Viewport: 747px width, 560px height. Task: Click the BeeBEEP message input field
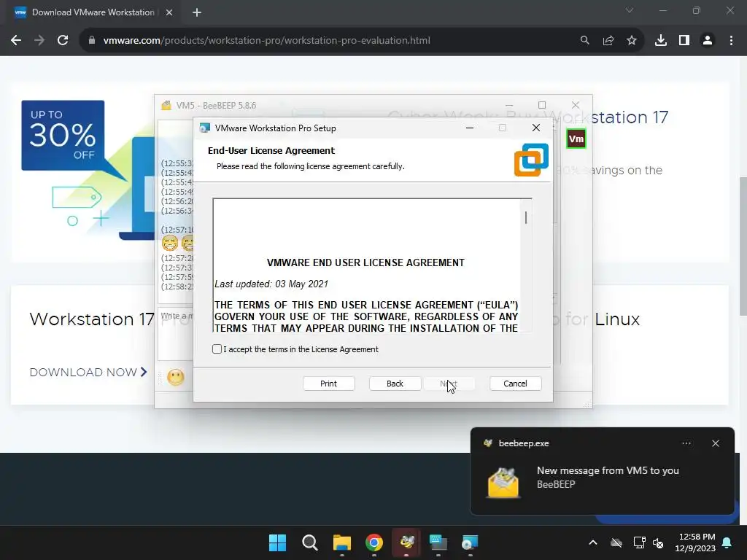[x=175, y=333]
